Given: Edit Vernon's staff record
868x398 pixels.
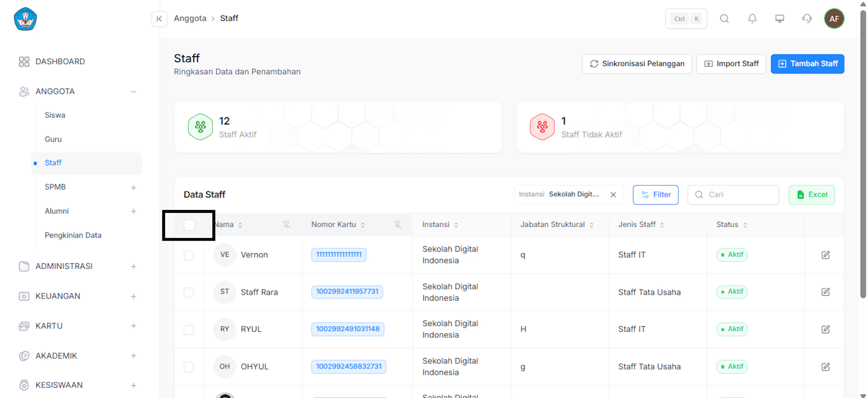Looking at the screenshot, I should (x=825, y=255).
